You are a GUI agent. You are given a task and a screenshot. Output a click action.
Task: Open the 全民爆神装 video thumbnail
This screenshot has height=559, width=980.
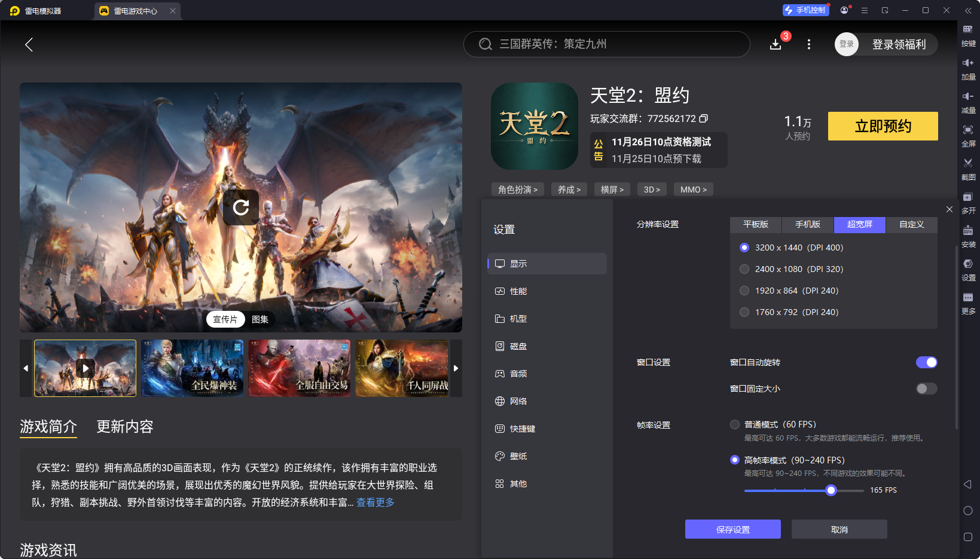(193, 368)
